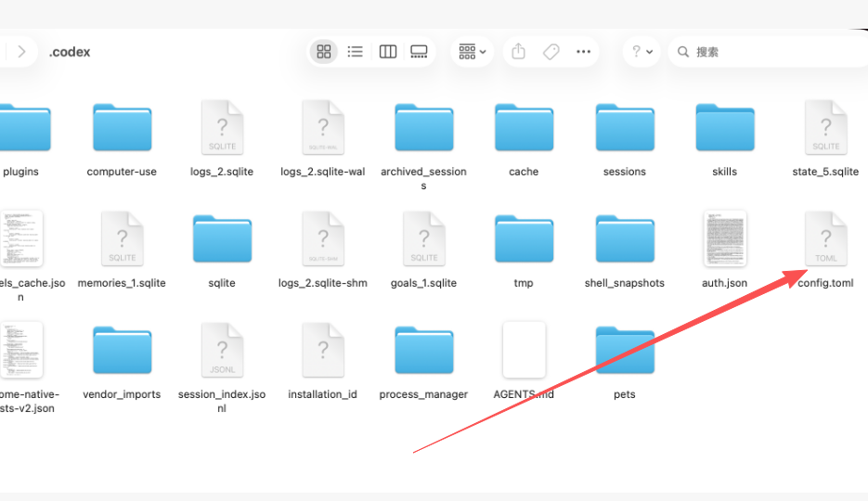Click the 'memories_1.sqlite' file name

(x=122, y=283)
